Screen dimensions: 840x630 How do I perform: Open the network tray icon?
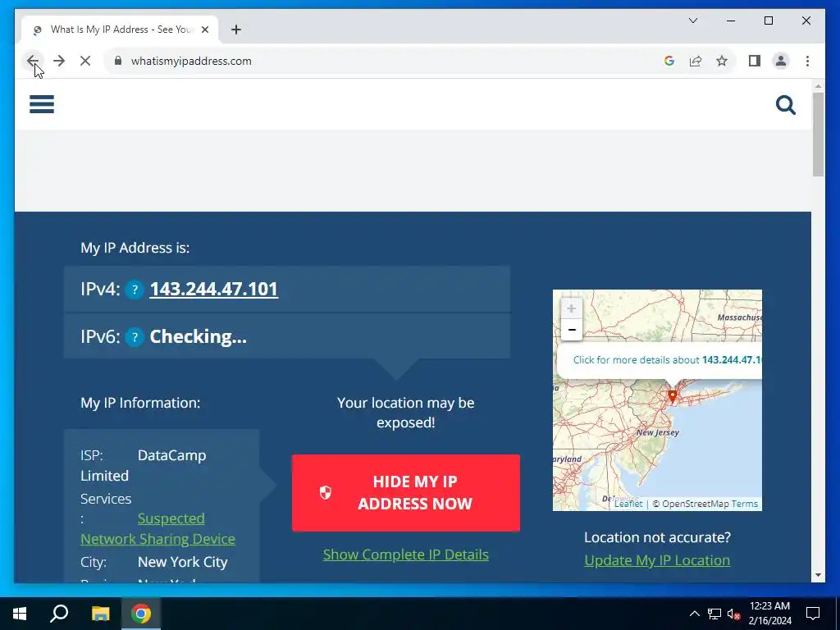(x=714, y=614)
